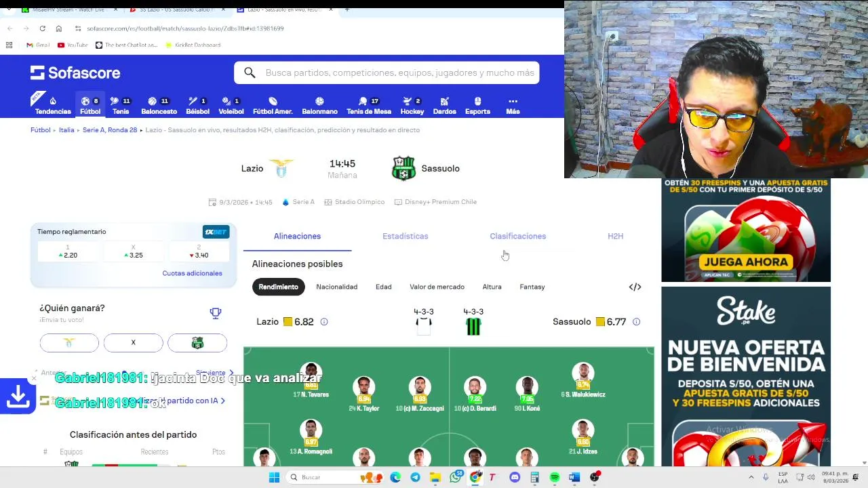Click Serie A, Ronda 28 breadcrumb
868x488 pixels.
[110, 129]
